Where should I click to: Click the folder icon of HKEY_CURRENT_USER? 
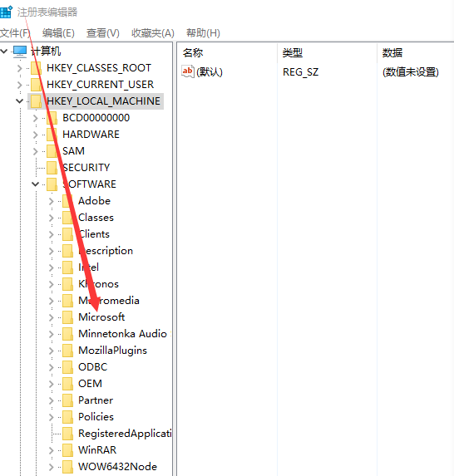[36, 85]
